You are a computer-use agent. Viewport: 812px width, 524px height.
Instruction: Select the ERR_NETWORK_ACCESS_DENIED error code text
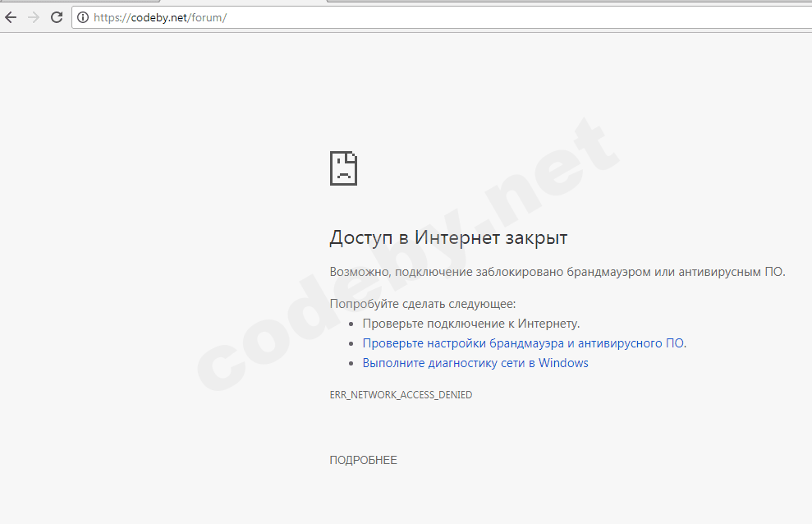click(x=401, y=394)
